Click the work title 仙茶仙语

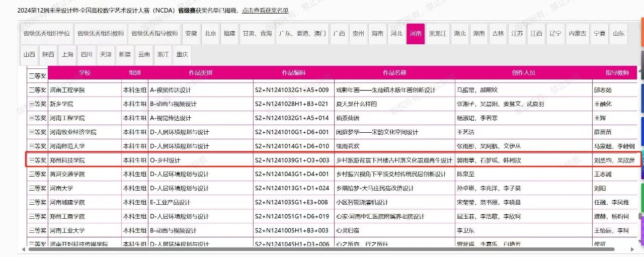[348, 118]
